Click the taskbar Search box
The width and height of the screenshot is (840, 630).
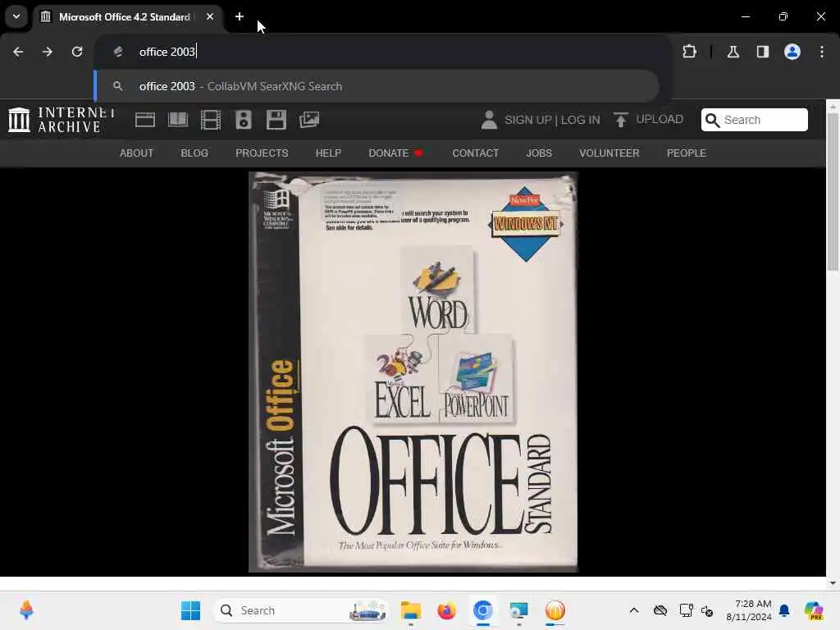301,610
